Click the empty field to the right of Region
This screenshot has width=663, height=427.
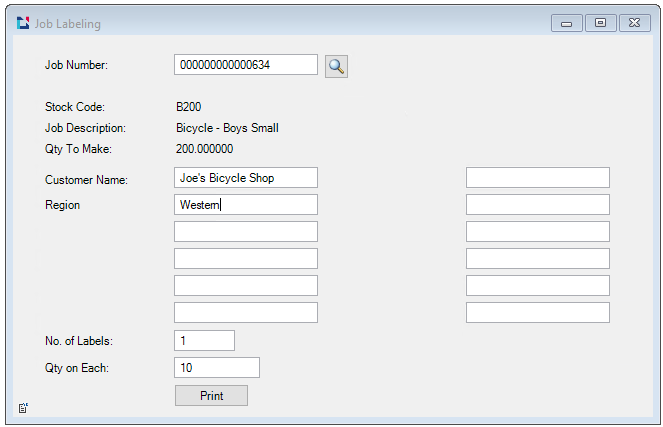538,205
